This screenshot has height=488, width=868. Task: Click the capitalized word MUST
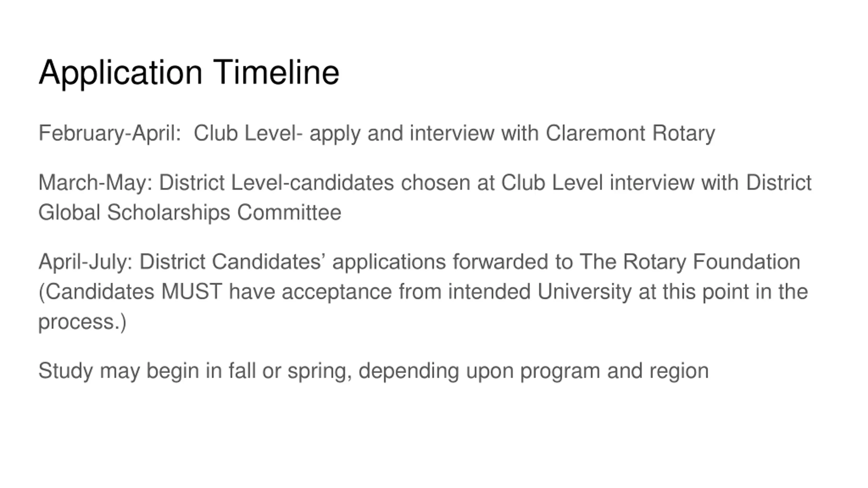tap(192, 291)
